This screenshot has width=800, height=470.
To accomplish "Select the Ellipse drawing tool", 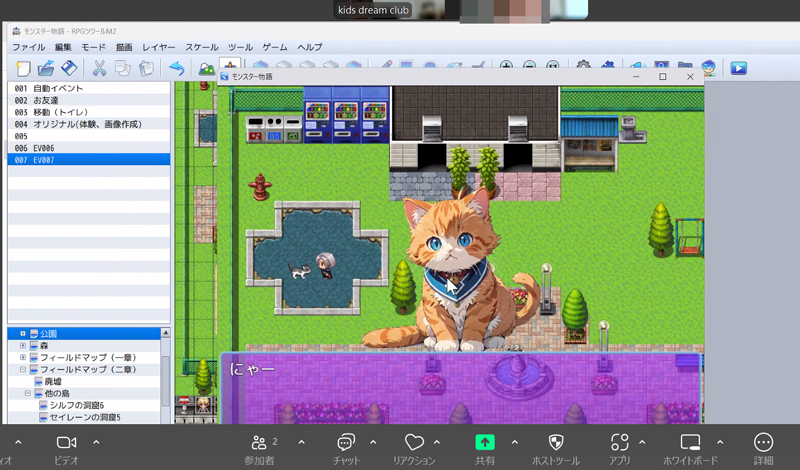I will pyautogui.click(x=430, y=64).
